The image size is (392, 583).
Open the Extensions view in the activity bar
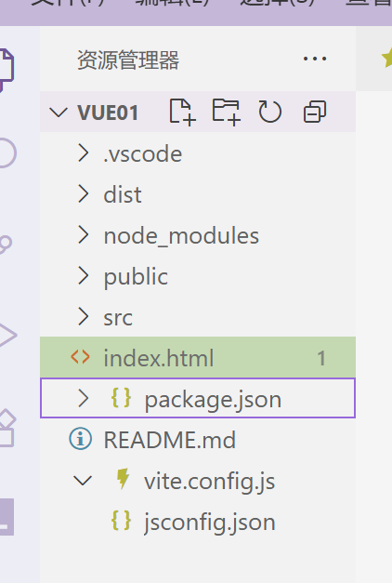(x=7, y=428)
